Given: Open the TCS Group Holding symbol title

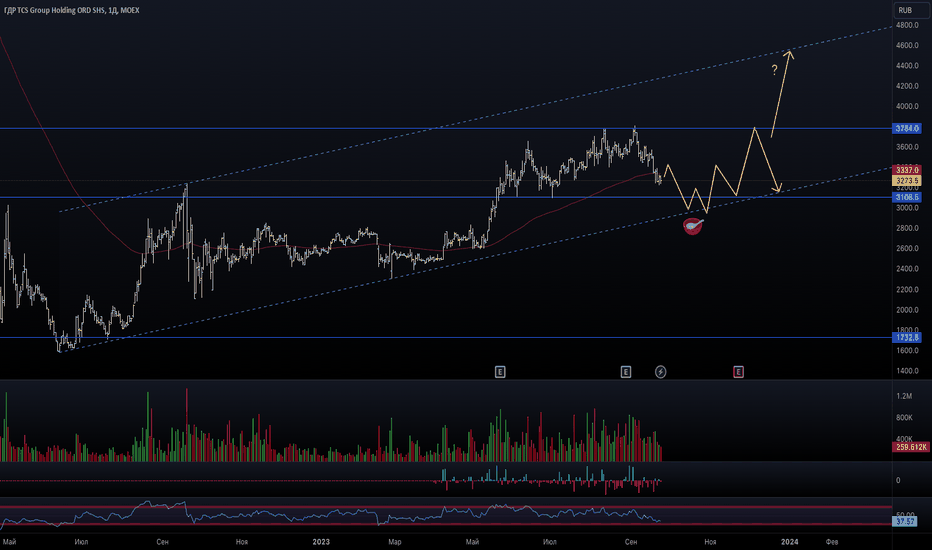Looking at the screenshot, I should pyautogui.click(x=70, y=9).
